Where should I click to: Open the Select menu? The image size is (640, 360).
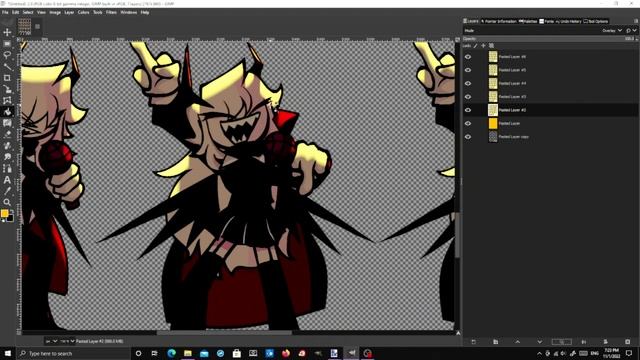[28, 13]
